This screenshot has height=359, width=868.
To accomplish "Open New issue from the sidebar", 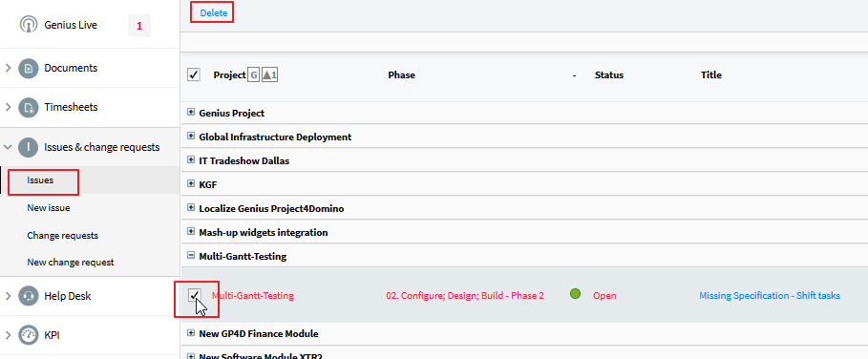I will click(48, 208).
